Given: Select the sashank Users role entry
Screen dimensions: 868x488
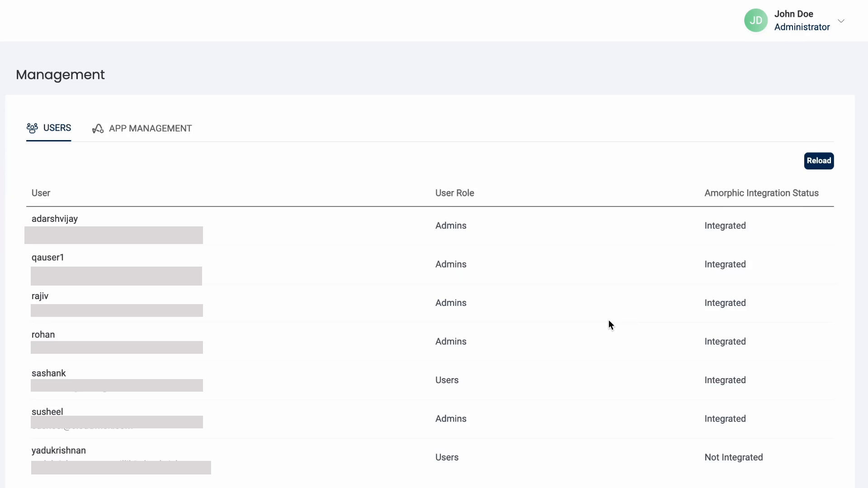Looking at the screenshot, I should [447, 380].
